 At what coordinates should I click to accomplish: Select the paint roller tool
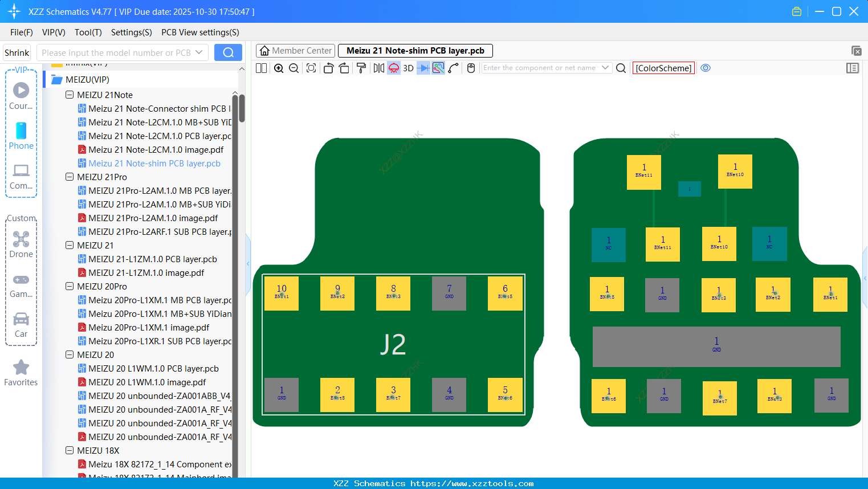point(361,68)
